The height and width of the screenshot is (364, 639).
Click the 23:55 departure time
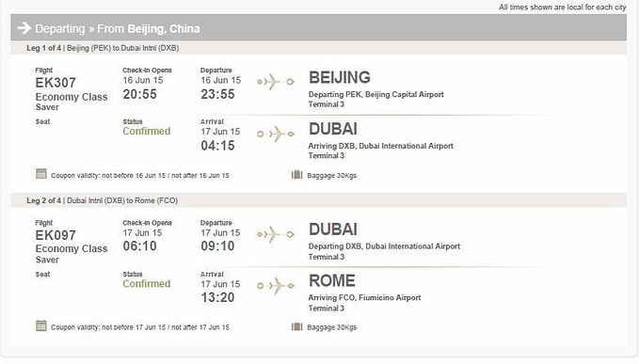[x=217, y=94]
